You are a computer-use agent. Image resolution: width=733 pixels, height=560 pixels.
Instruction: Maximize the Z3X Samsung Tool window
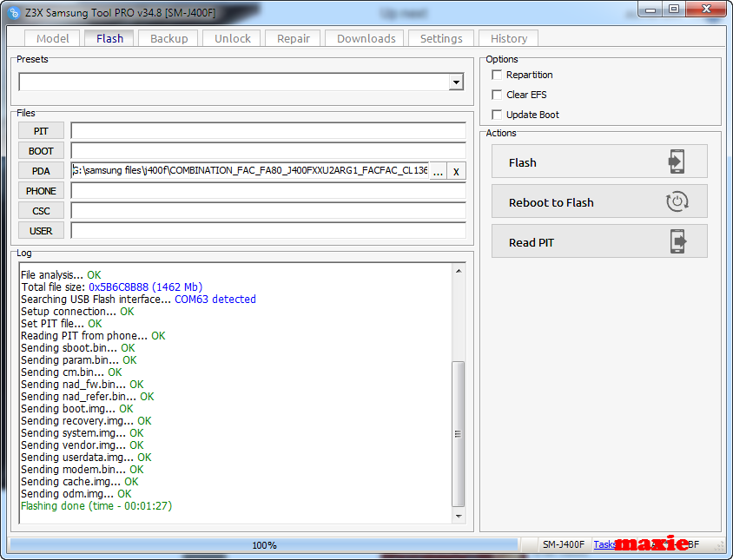pos(674,10)
